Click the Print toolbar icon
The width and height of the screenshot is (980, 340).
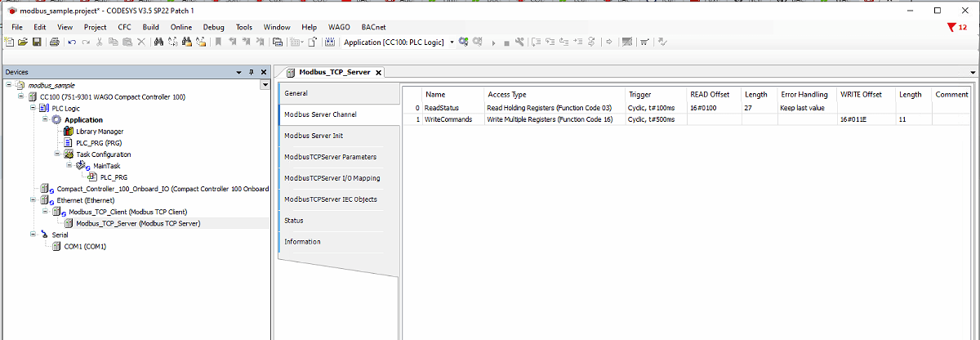54,42
